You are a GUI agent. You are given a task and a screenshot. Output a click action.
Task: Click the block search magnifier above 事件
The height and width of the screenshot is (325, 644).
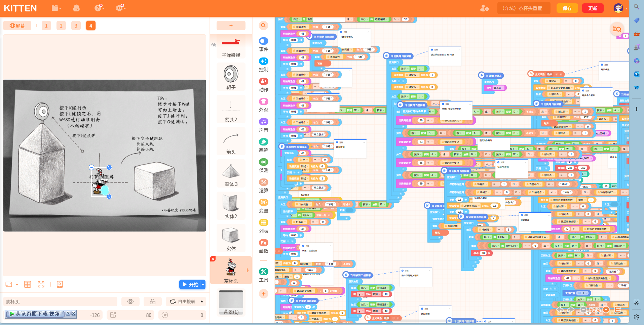(x=264, y=25)
